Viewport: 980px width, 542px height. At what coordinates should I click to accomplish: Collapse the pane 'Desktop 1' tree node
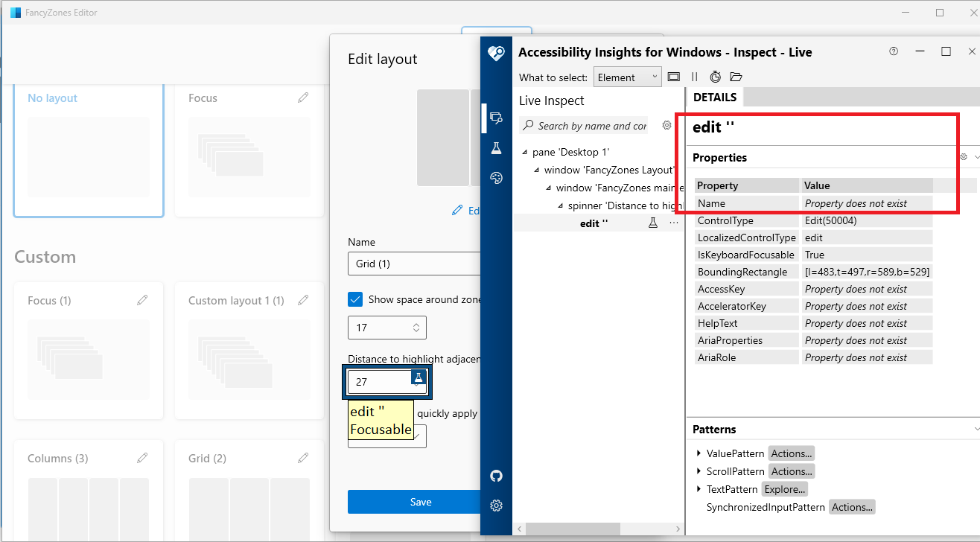[526, 152]
